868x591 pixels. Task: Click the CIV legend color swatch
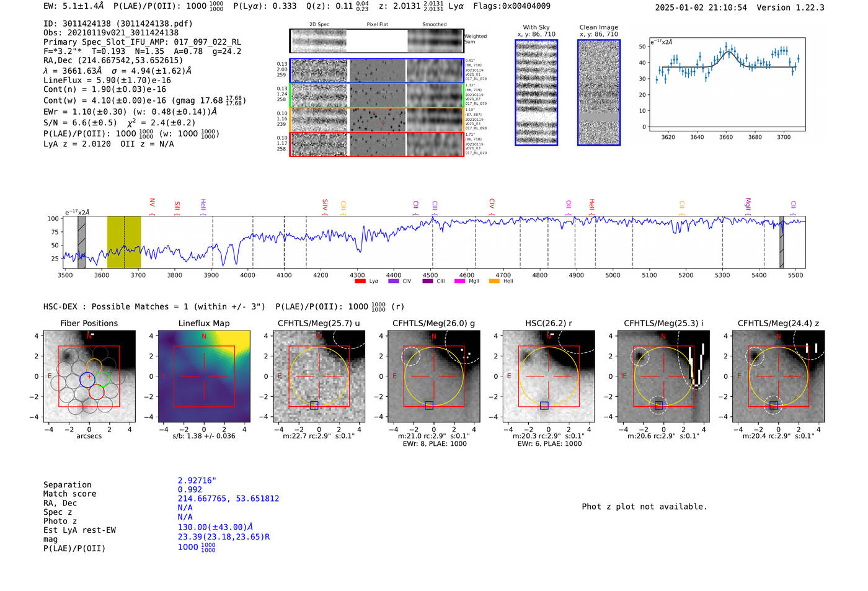click(394, 282)
